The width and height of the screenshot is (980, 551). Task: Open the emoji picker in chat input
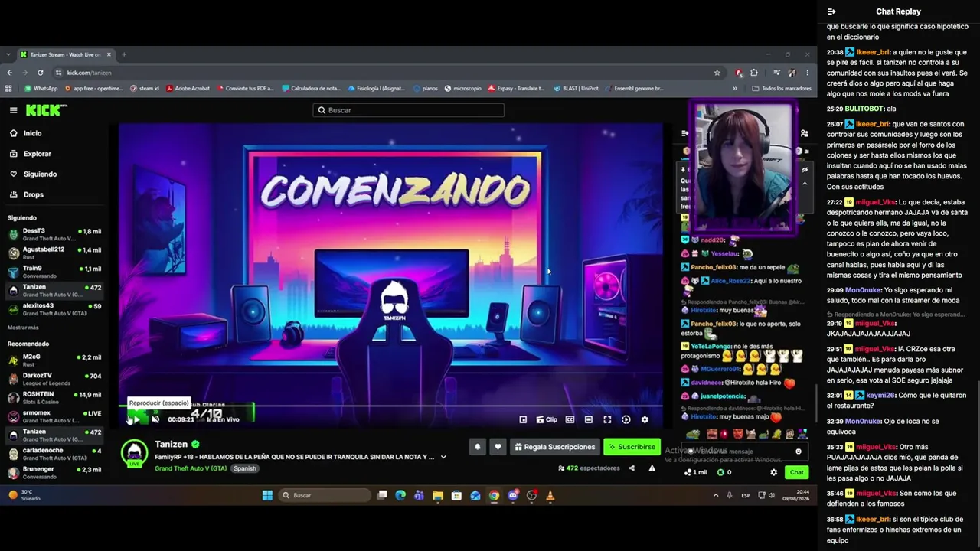click(x=799, y=452)
